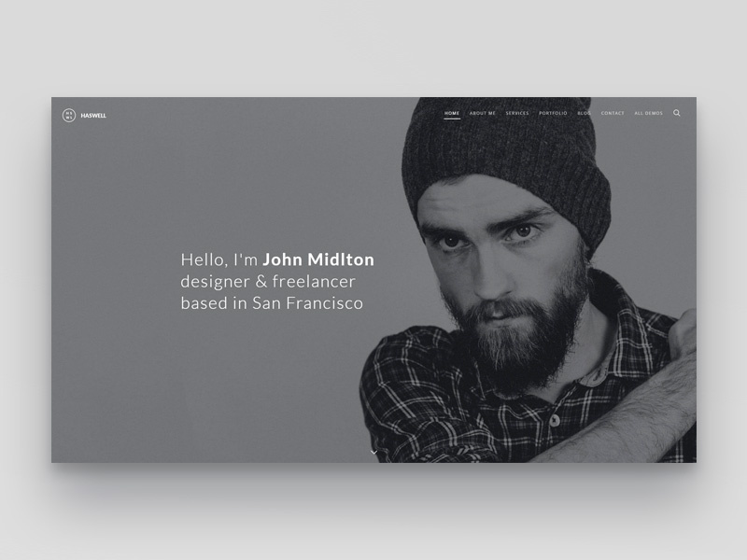Click the bold name John Midlton
The height and width of the screenshot is (560, 747).
click(x=318, y=259)
